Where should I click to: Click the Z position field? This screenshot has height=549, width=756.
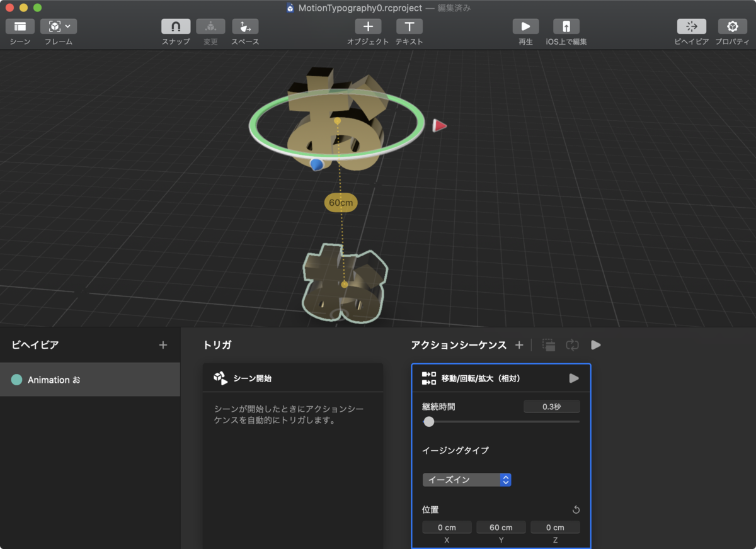(x=555, y=528)
